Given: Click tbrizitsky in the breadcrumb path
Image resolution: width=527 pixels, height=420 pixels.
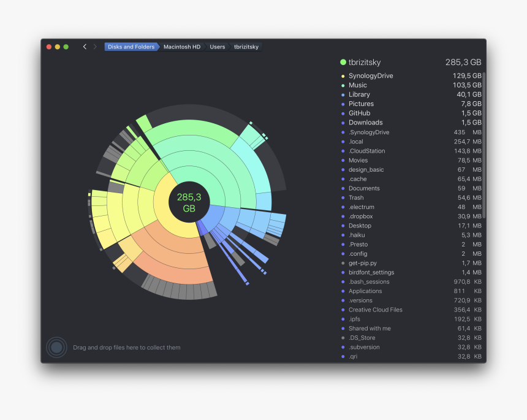Looking at the screenshot, I should pos(246,46).
